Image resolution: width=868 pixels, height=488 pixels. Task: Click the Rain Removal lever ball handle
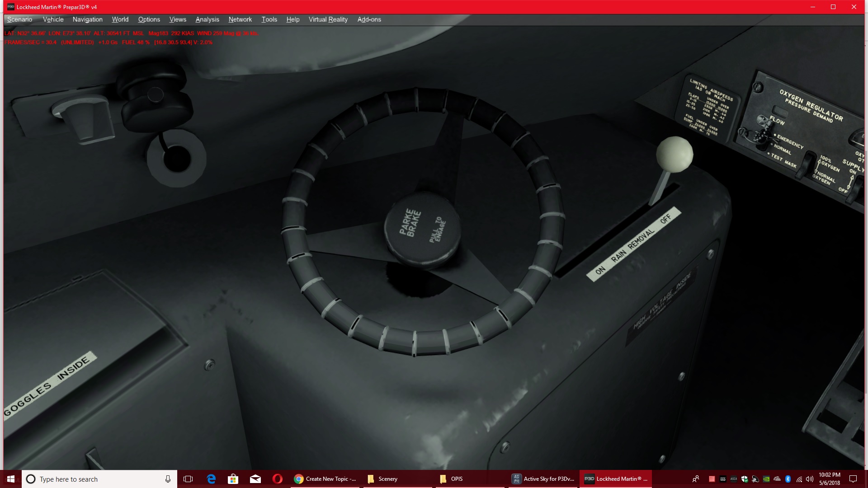pyautogui.click(x=674, y=154)
